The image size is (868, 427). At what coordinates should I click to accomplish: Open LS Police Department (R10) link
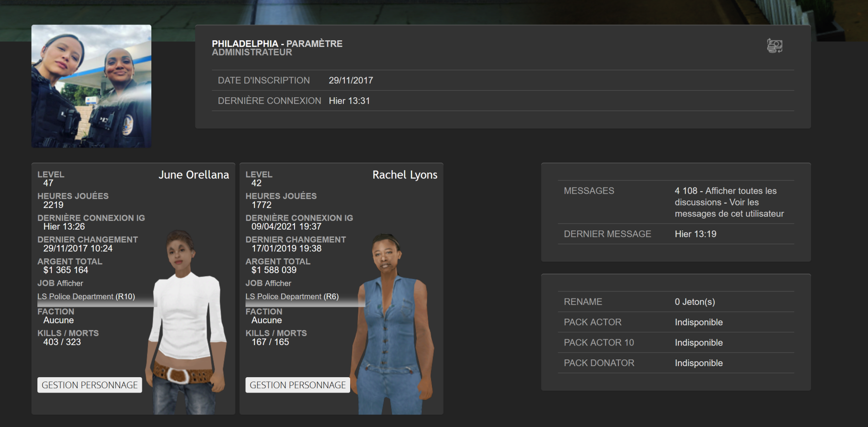86,297
